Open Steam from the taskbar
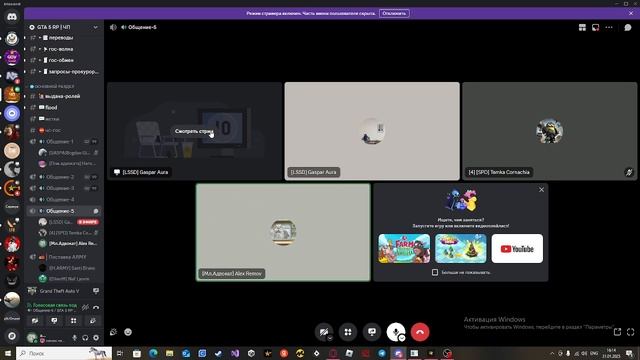This screenshot has width=640, height=360. [x=218, y=353]
